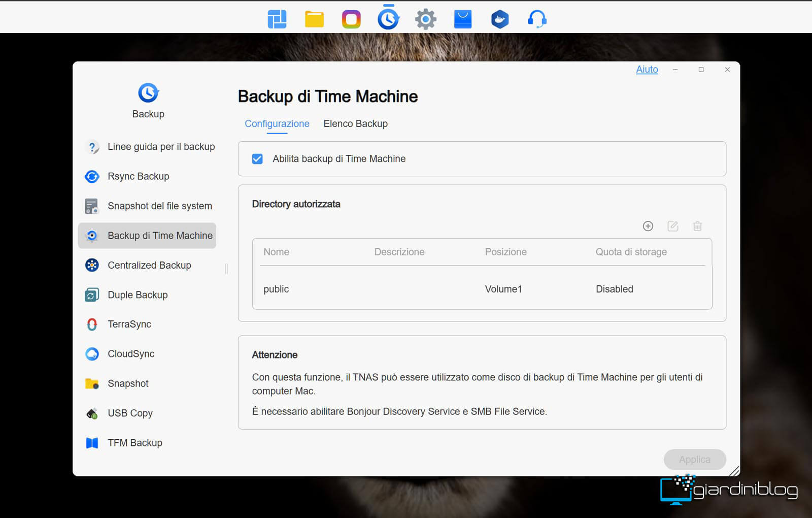Screen dimensions: 812x518
Task: Open the App Center shopping bag icon
Action: click(463, 19)
